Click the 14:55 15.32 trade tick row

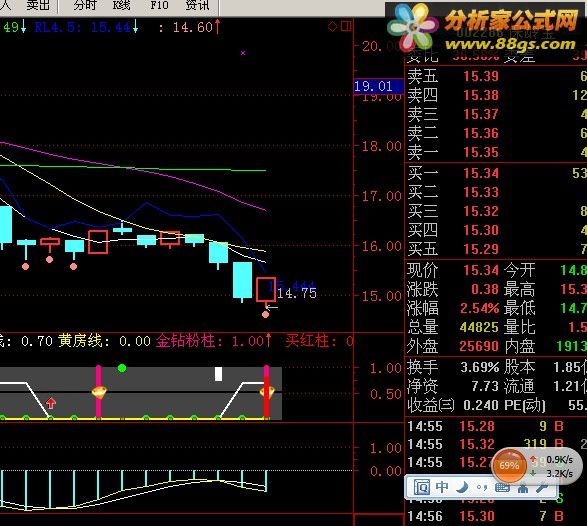pyautogui.click(x=496, y=444)
